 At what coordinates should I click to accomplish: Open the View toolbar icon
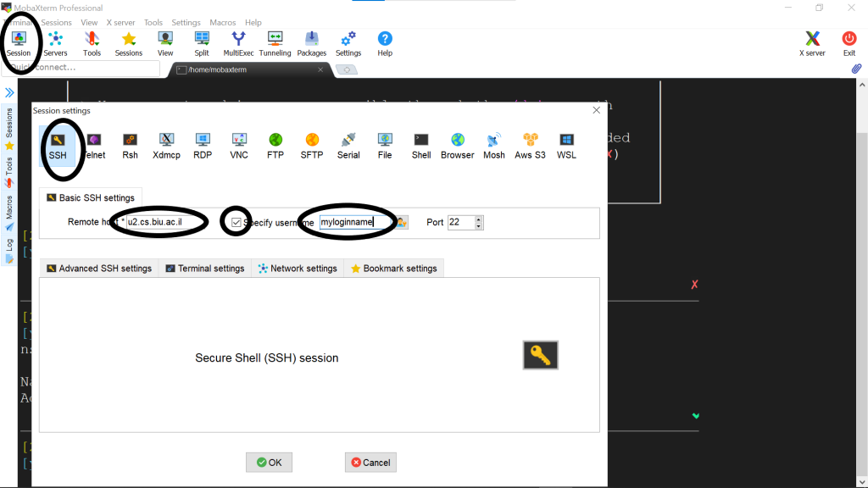pyautogui.click(x=165, y=44)
